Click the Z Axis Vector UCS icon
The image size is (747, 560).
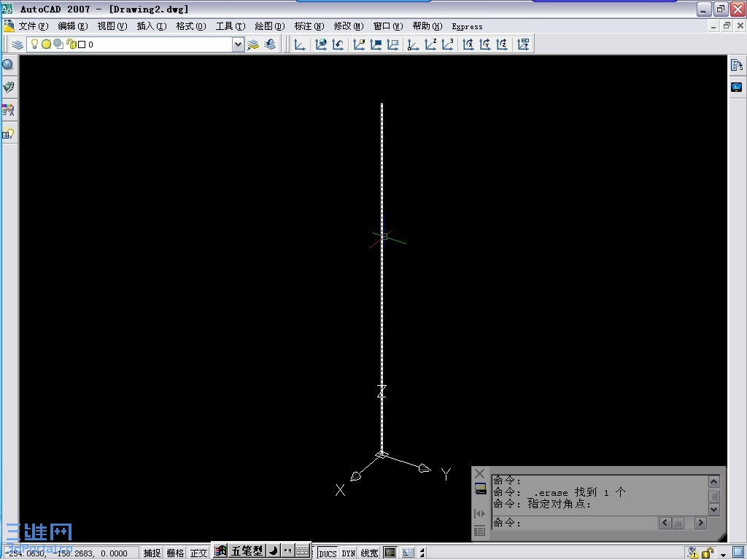(430, 44)
